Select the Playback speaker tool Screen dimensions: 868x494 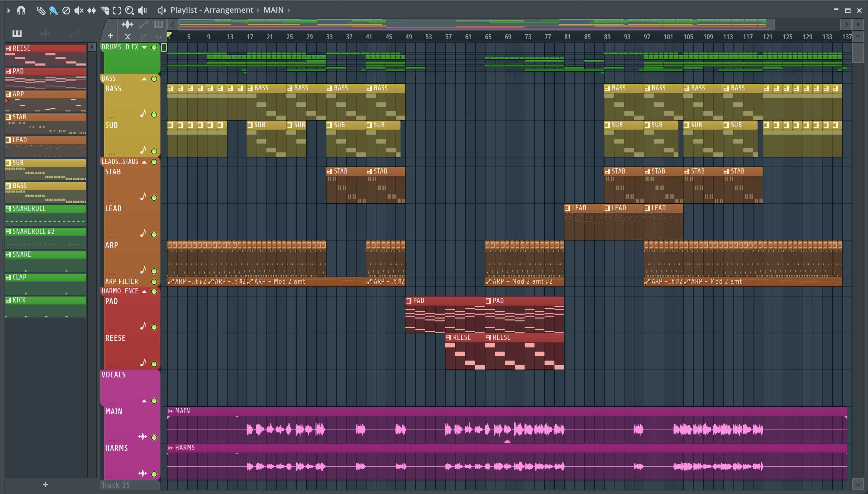click(143, 11)
